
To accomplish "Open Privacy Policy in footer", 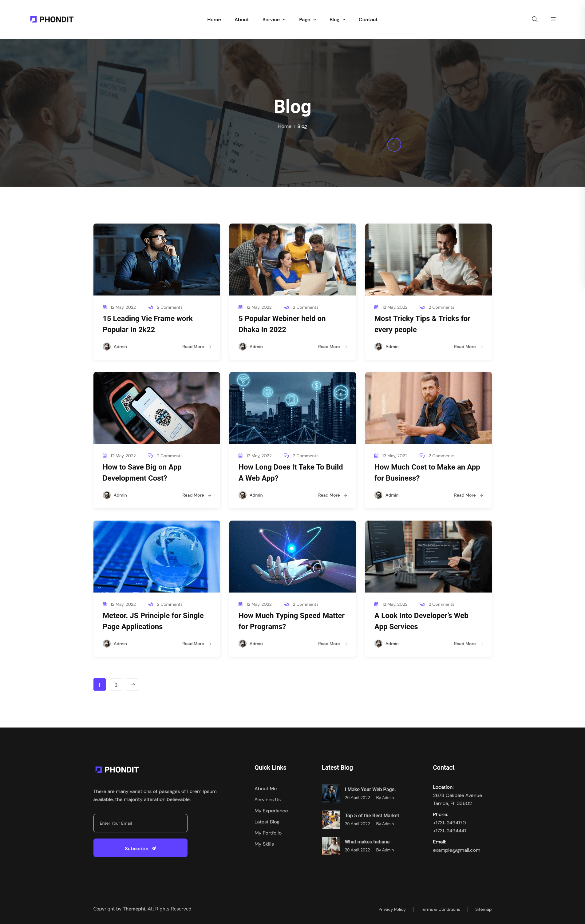I will pos(392,909).
